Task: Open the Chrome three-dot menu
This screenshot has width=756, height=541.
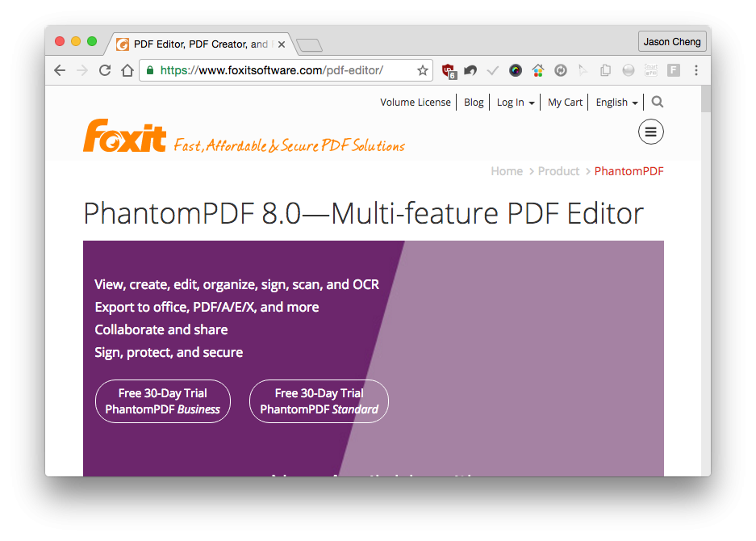Action: coord(696,70)
